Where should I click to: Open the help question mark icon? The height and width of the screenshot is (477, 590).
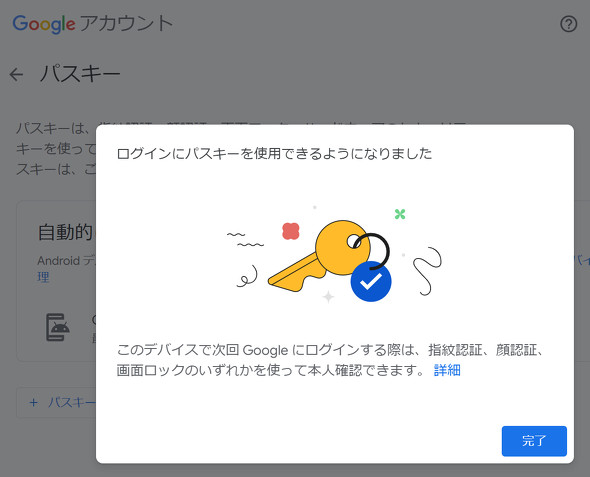click(x=568, y=24)
